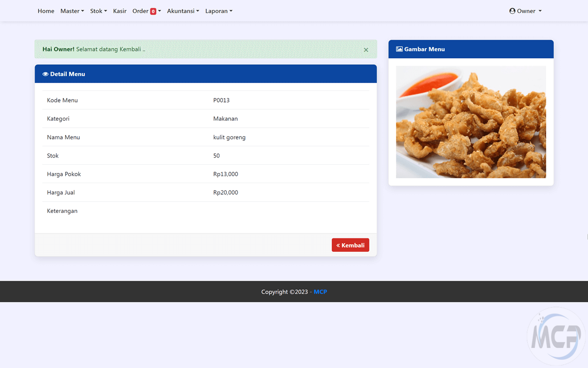Screen dimensions: 588x368
Task: Follow the MCP link in footer
Action: 320,292
